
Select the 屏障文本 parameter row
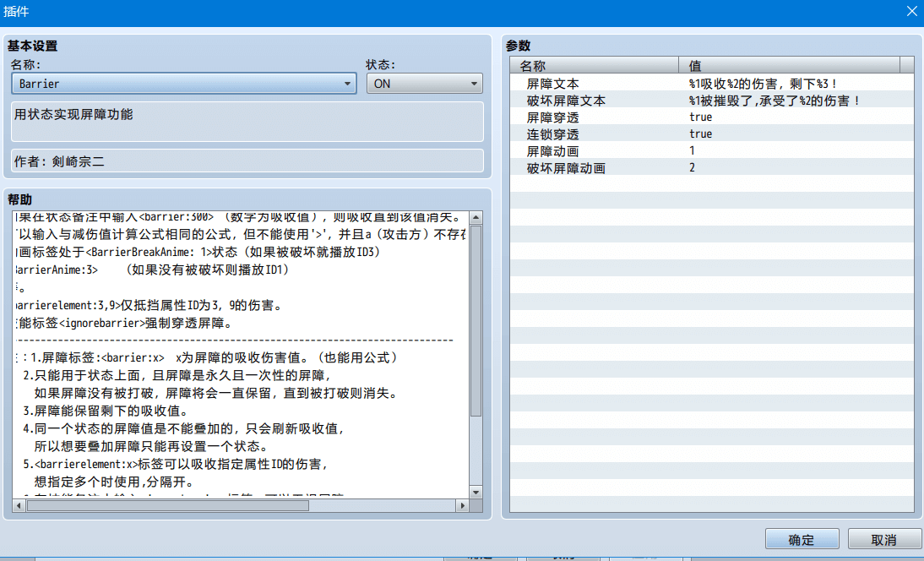tap(712, 84)
